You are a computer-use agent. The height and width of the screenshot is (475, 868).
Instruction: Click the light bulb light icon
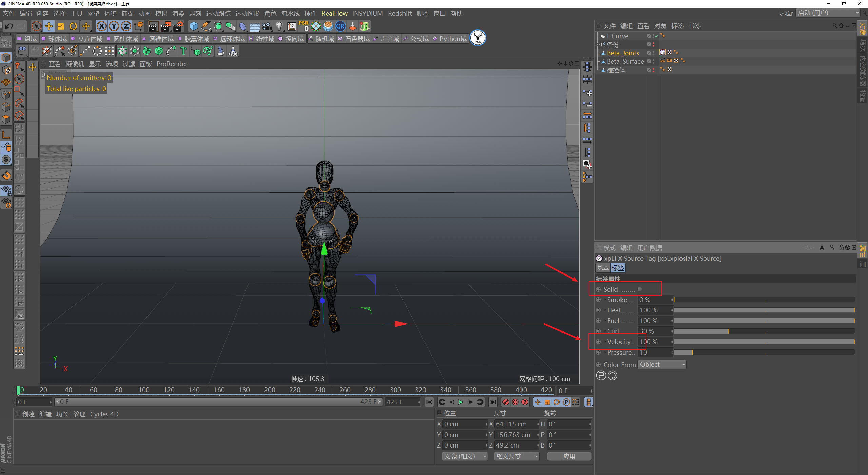(279, 26)
